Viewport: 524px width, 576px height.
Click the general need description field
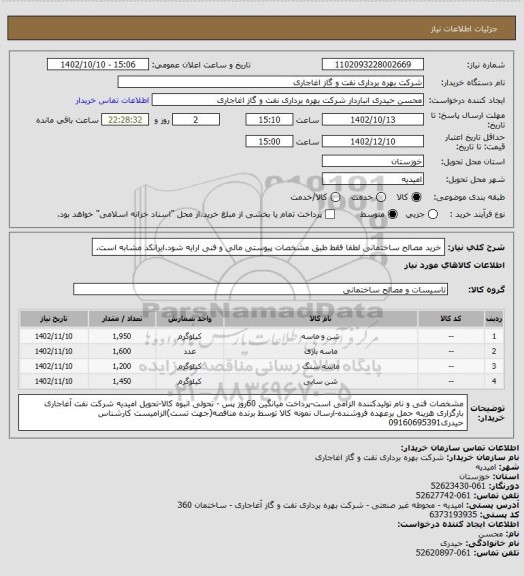[268, 248]
